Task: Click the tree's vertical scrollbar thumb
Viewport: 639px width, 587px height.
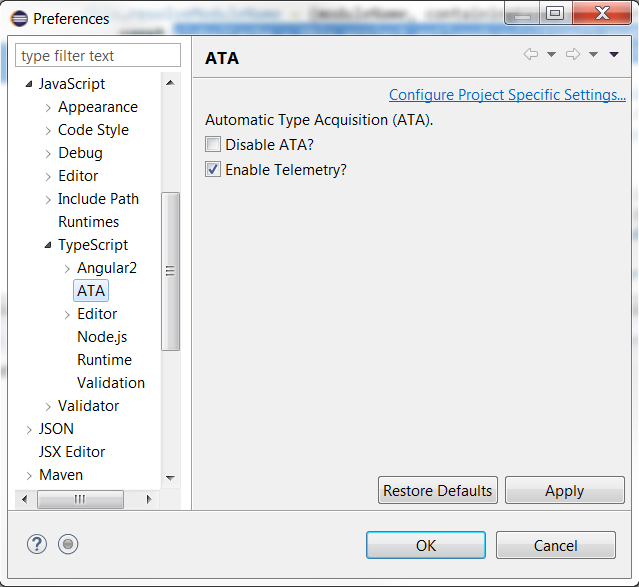Action: (x=170, y=271)
